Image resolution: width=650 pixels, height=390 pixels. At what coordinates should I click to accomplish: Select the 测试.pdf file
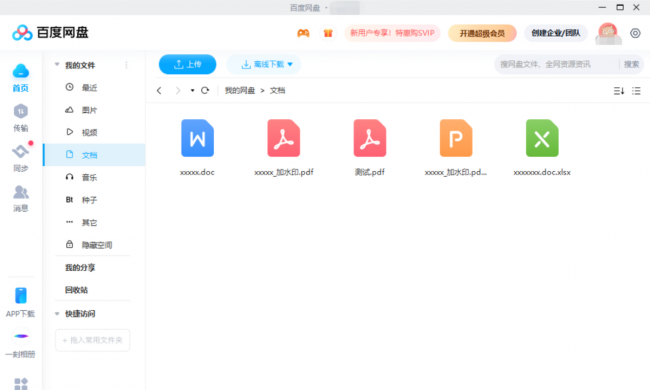[x=370, y=138]
